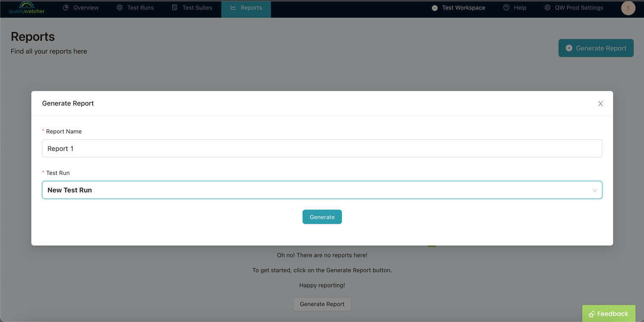Focus the Report Name input field
The image size is (644, 322).
click(x=322, y=149)
